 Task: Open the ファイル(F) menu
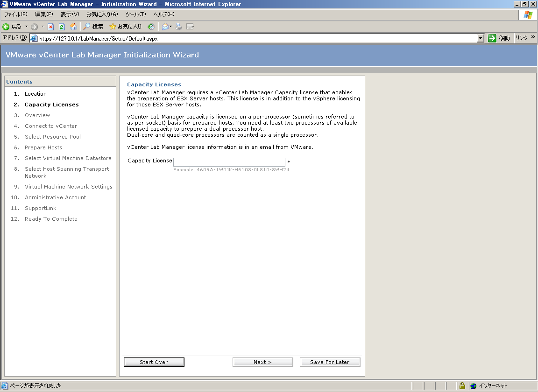tap(15, 14)
